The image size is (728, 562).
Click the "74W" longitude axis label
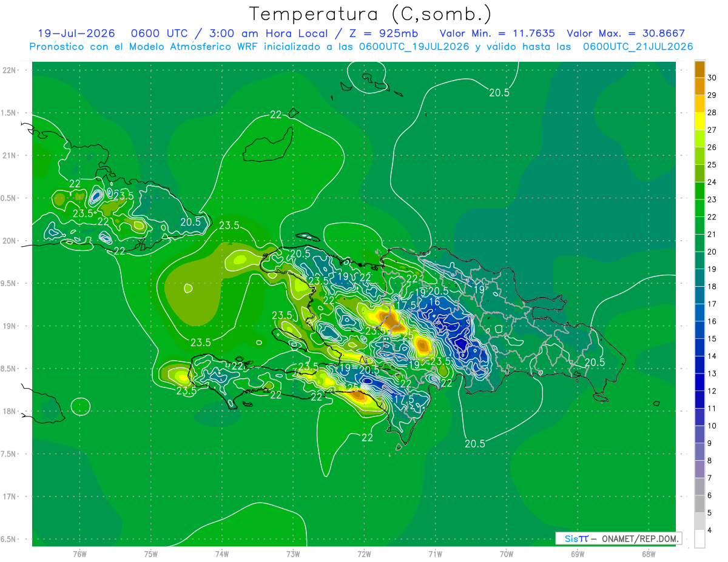(222, 554)
